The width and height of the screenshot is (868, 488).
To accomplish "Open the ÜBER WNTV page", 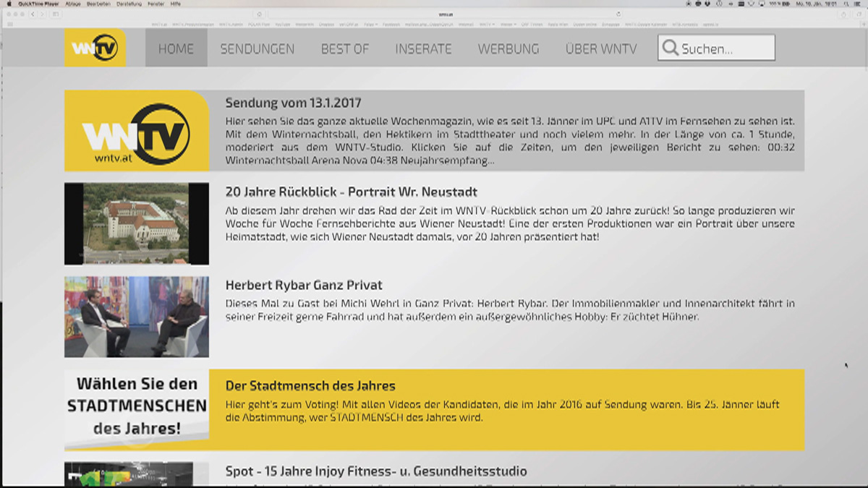I will coord(601,48).
